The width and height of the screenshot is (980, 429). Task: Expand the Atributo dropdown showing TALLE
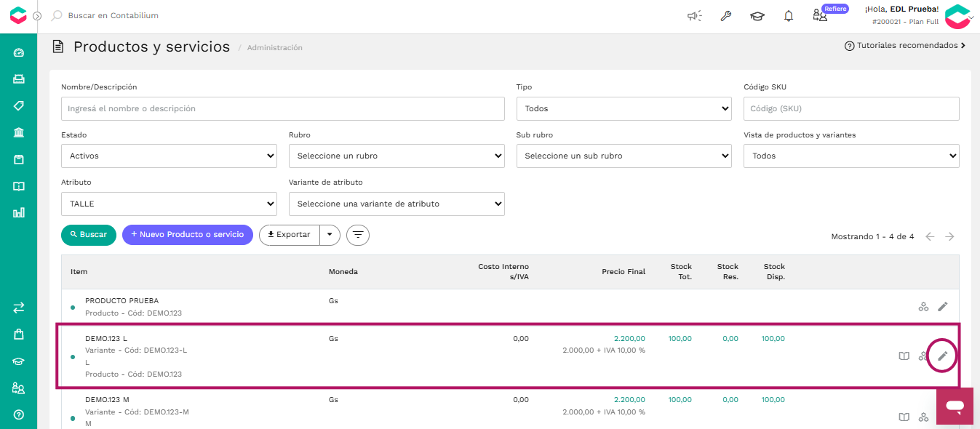[x=169, y=204]
